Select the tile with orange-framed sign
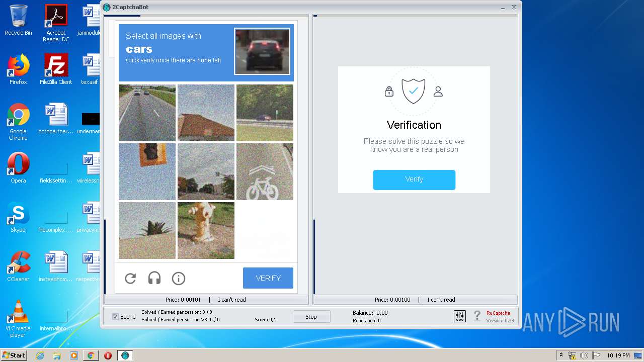644x362 pixels. click(147, 171)
